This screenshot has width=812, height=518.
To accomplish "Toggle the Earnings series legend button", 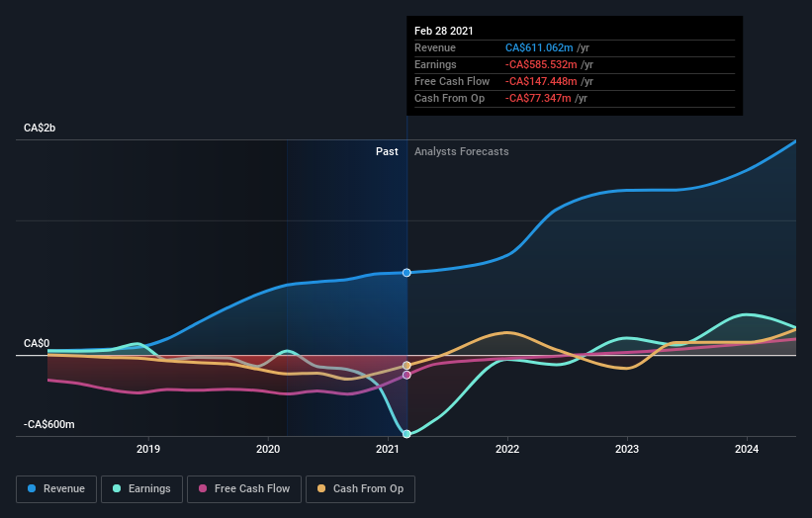I will coord(141,489).
